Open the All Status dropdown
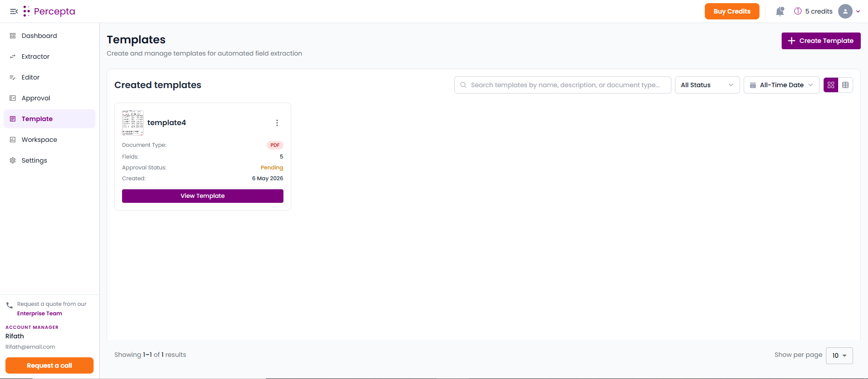This screenshot has width=868, height=379. [707, 85]
